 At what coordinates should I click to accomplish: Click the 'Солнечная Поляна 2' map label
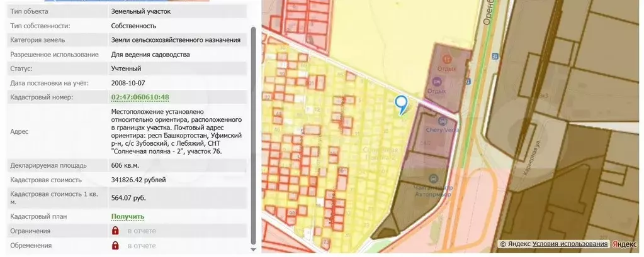381,154
